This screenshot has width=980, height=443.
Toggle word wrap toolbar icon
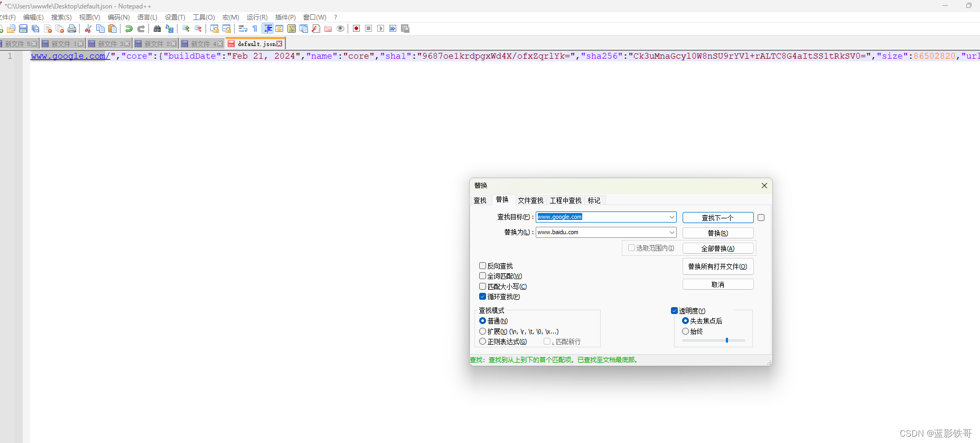tap(242, 29)
